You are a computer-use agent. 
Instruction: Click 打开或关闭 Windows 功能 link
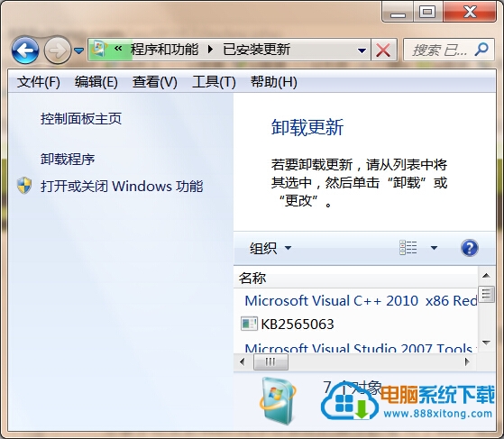click(x=122, y=186)
